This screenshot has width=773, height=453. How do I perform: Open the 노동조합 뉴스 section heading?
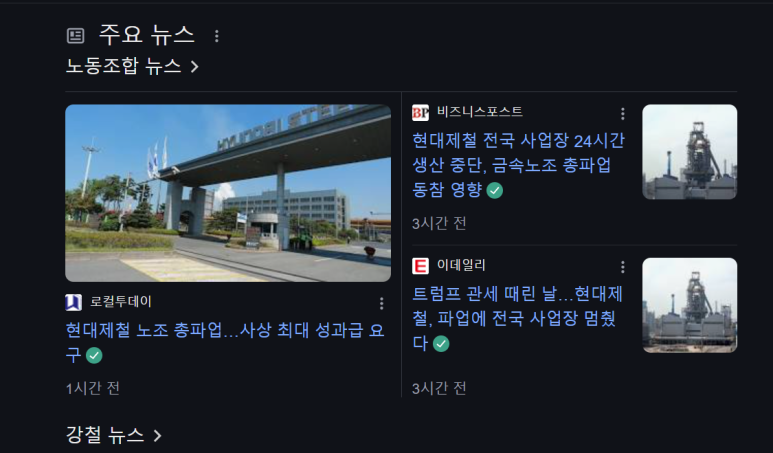132,66
